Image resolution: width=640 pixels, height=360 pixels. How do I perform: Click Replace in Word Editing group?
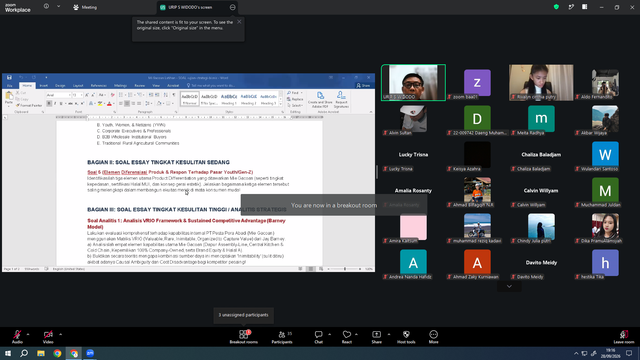(x=296, y=99)
